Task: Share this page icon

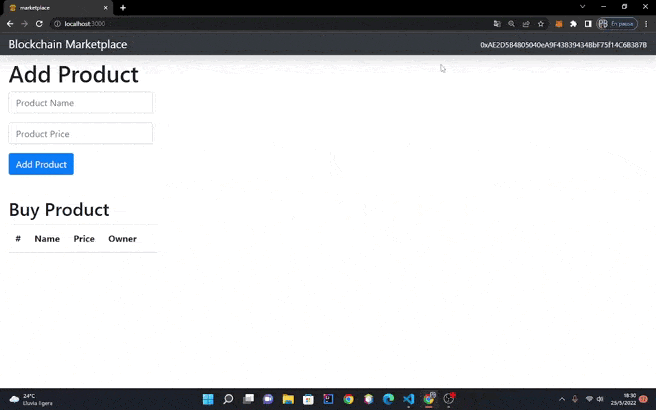Action: (526, 24)
